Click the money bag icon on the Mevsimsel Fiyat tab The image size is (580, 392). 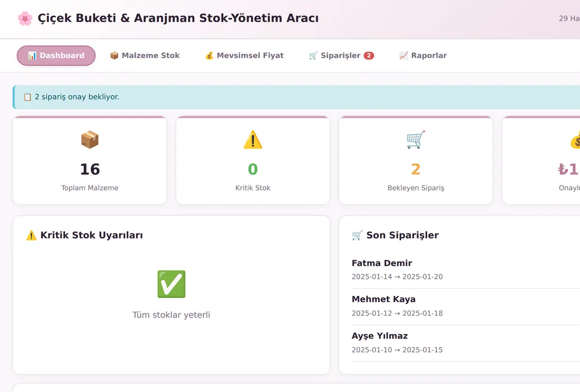(x=209, y=56)
